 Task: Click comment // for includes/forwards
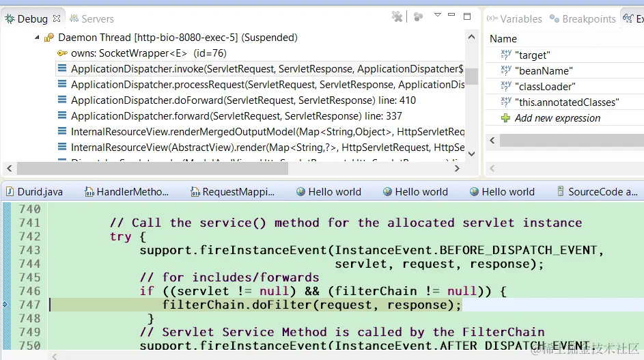(229, 277)
